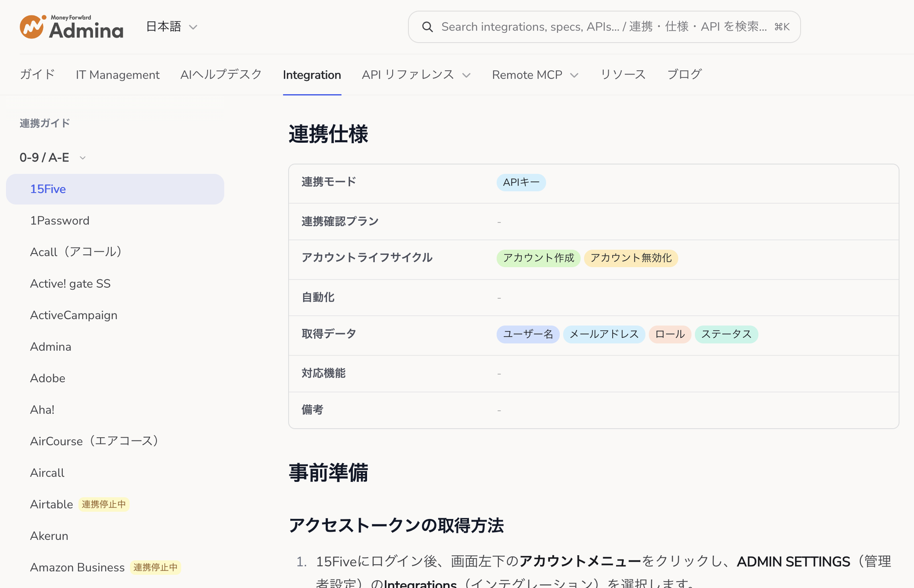This screenshot has height=588, width=914.
Task: Click the 連携ガイド sidebar heading
Action: click(45, 123)
